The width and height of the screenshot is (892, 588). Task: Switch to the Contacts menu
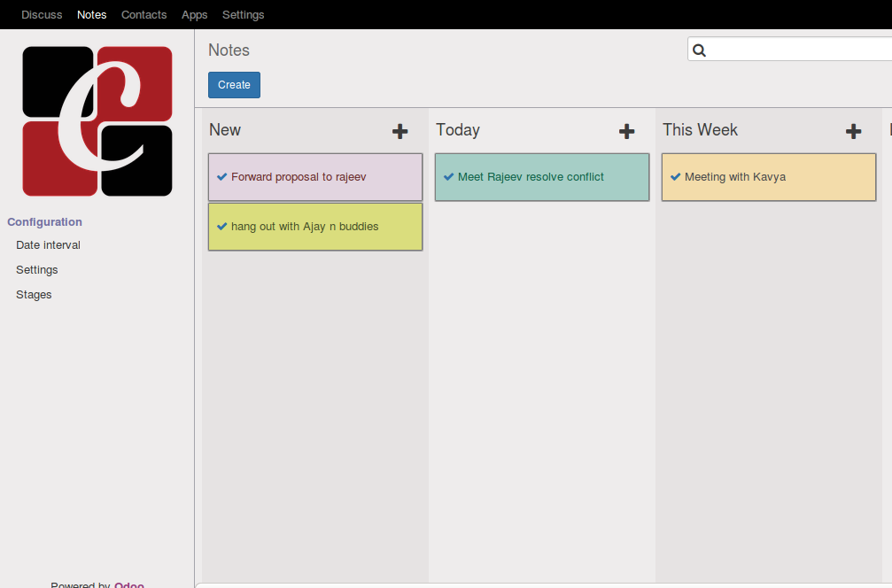point(143,15)
